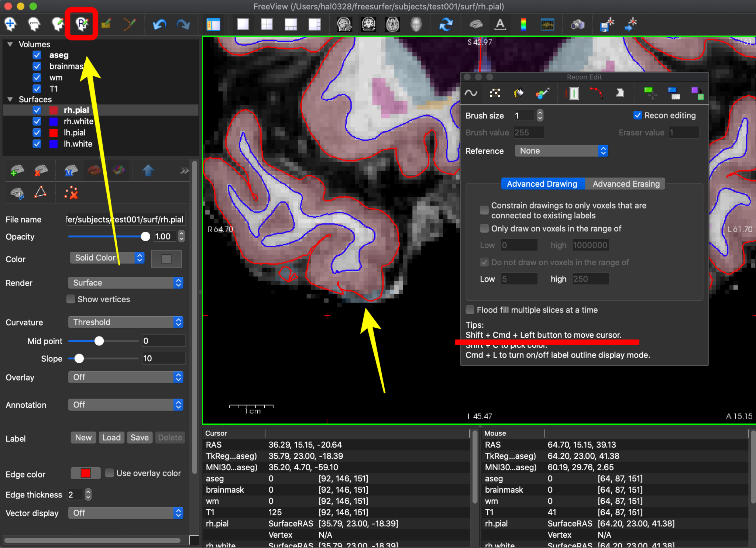
Task: Switch to Advanced Erasing tab
Action: pyautogui.click(x=626, y=184)
